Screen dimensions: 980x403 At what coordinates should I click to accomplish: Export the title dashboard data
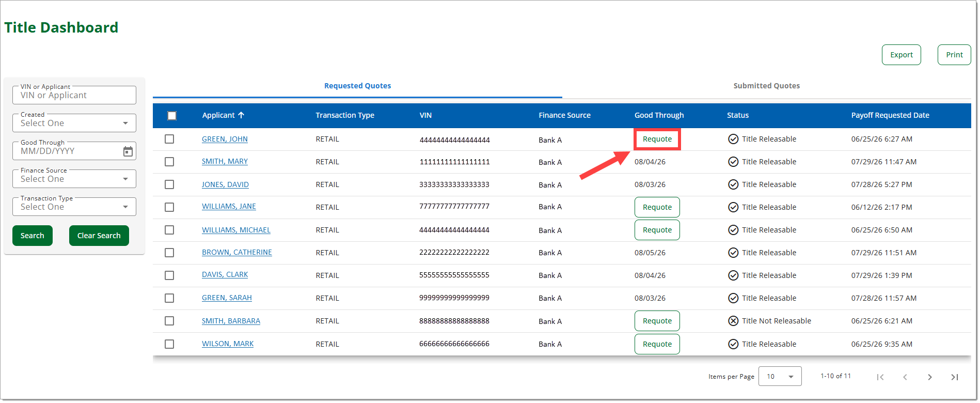pyautogui.click(x=902, y=55)
